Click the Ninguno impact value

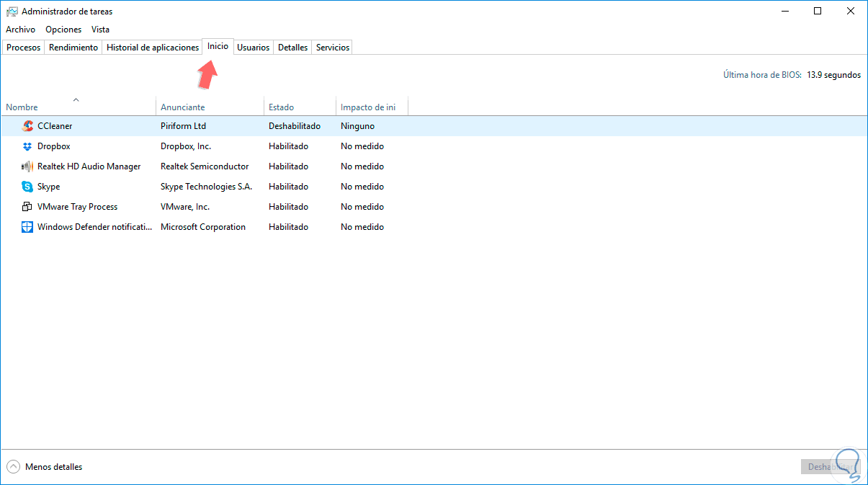(x=358, y=126)
